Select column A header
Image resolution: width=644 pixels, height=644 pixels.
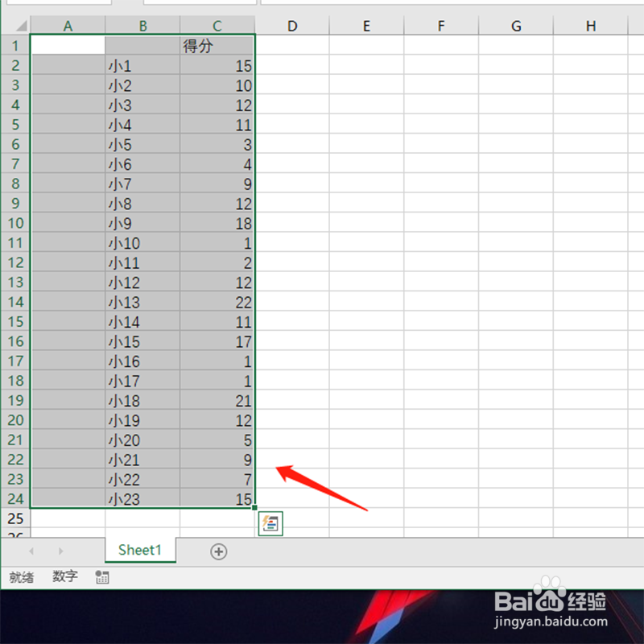coord(68,26)
